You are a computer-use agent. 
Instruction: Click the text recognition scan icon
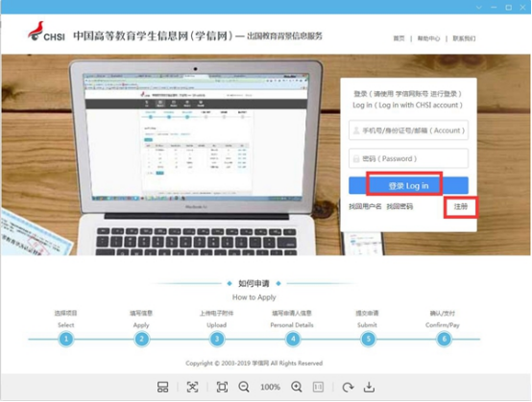192,387
